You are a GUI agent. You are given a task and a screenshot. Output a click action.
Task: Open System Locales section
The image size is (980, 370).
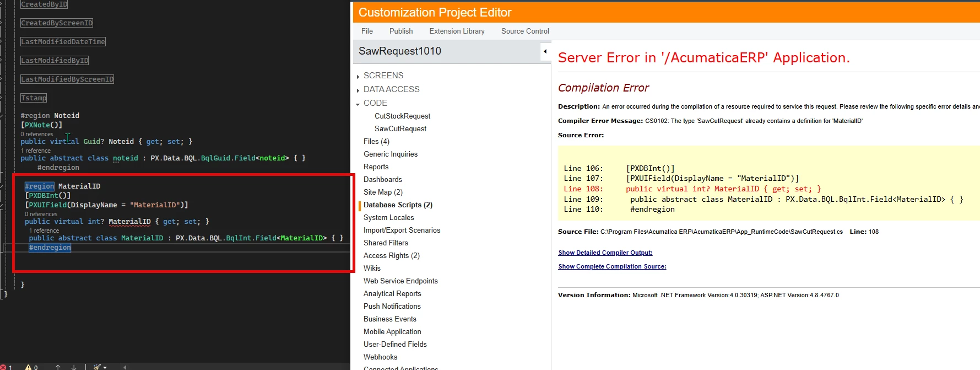[389, 217]
